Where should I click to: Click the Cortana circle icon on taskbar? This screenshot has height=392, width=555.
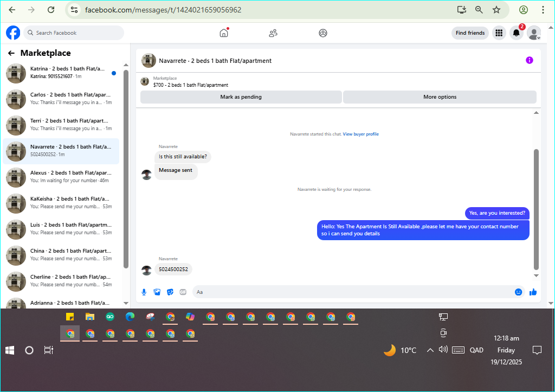[29, 350]
